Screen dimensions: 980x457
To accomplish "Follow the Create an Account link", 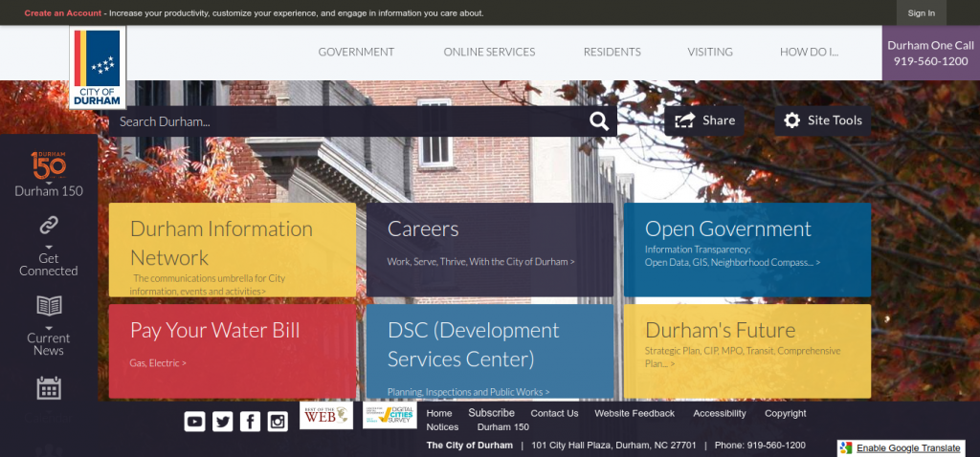I will (x=62, y=13).
